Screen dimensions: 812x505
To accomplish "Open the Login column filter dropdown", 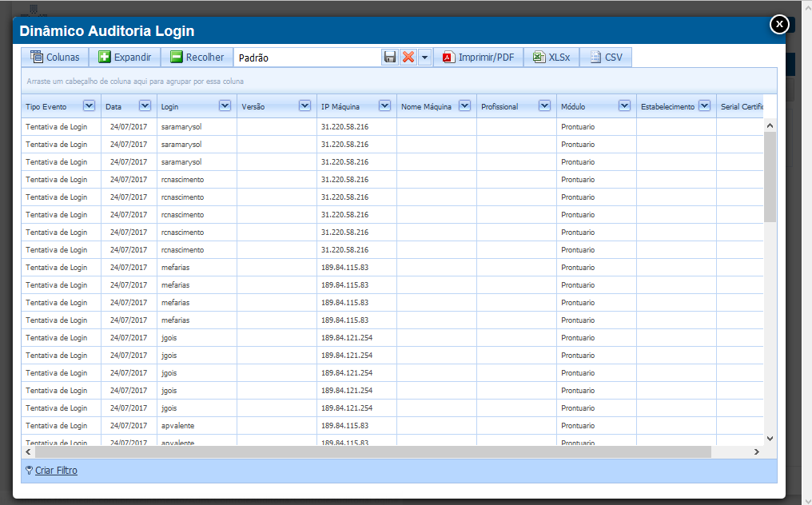I will click(225, 105).
